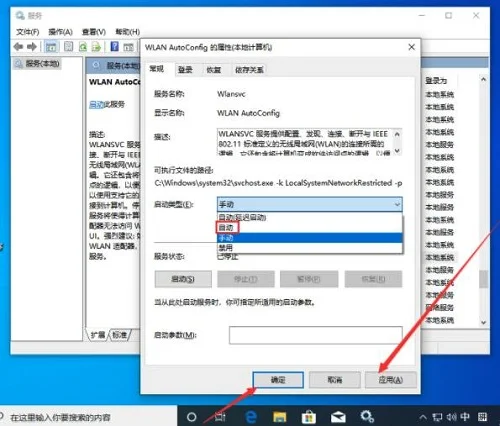This screenshot has height=426, width=500.
Task: Click the 取消 button
Action: click(x=335, y=380)
